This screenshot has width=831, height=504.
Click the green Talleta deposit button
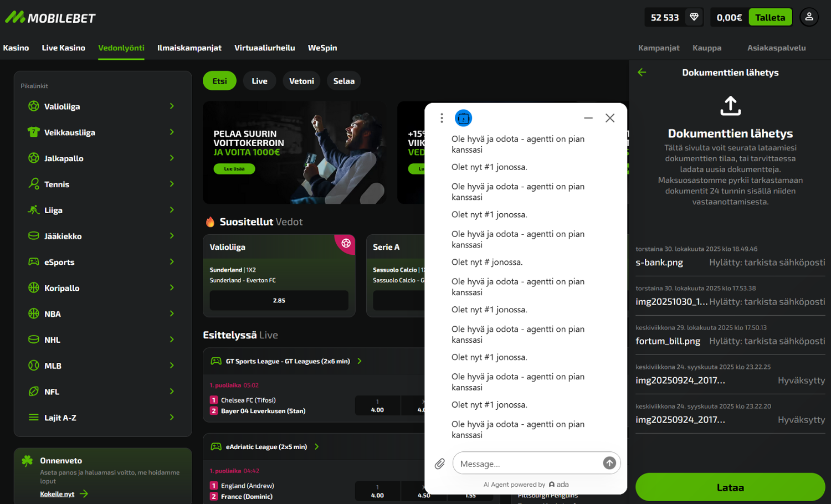click(x=770, y=17)
